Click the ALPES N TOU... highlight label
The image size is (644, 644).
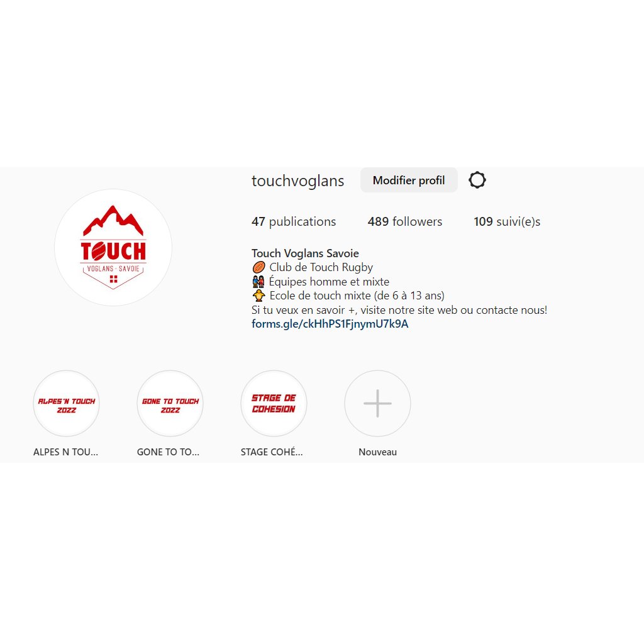click(x=65, y=452)
